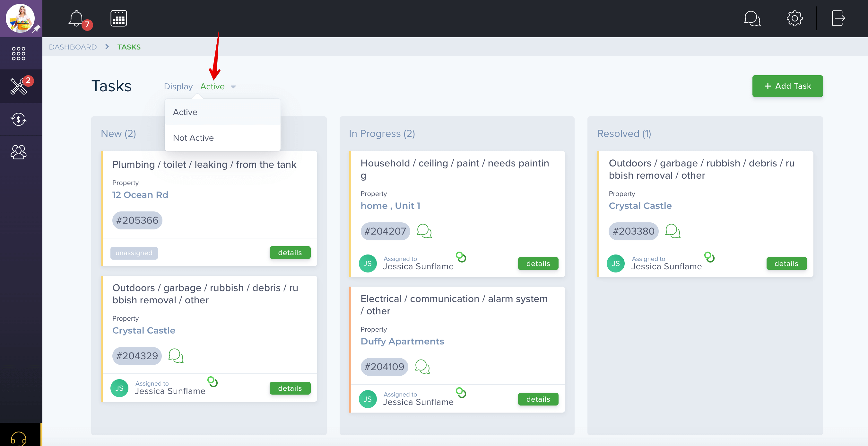The image size is (868, 446).
Task: Click JS avatar on task #204329
Action: [x=119, y=388]
